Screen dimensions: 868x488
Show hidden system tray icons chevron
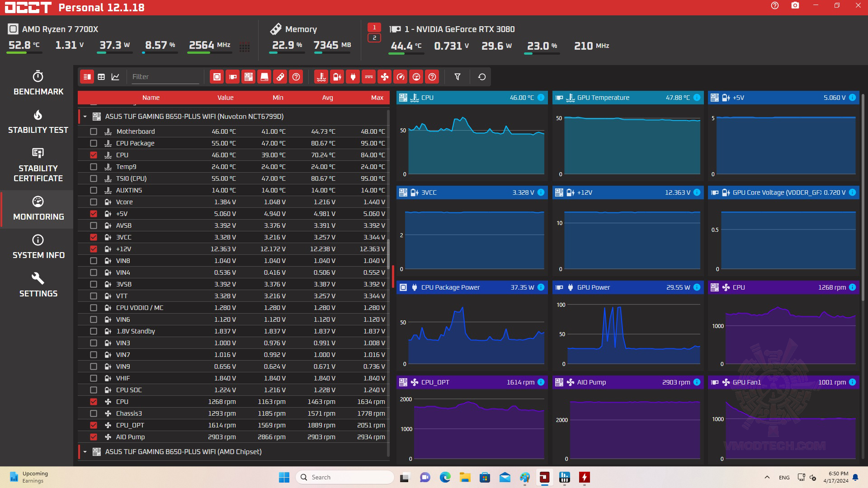click(767, 477)
